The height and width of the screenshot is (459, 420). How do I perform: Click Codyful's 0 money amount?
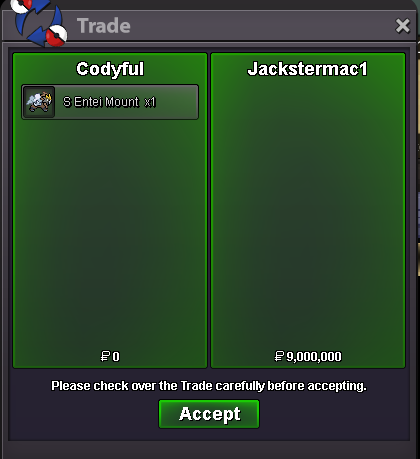point(116,357)
